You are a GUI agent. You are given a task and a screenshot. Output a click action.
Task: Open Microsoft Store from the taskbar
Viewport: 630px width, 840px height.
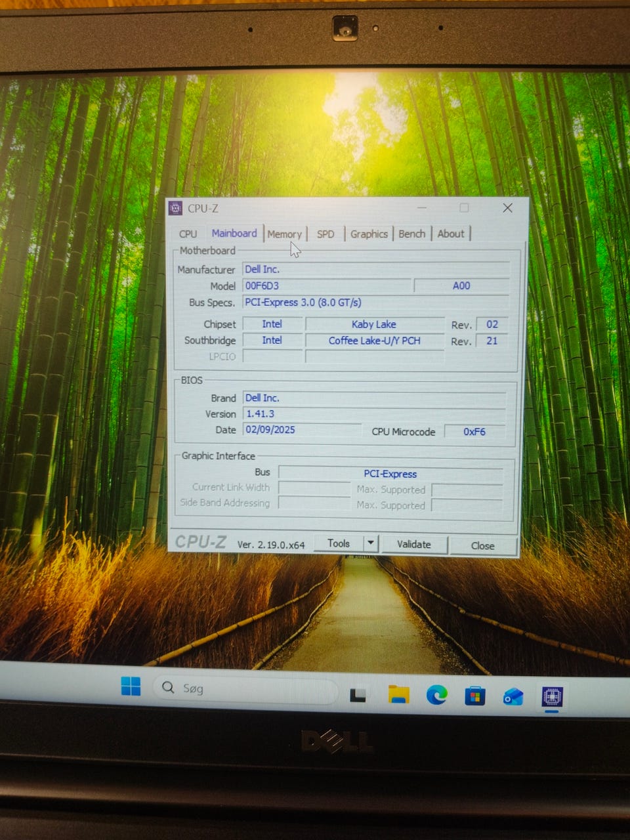[x=474, y=695]
